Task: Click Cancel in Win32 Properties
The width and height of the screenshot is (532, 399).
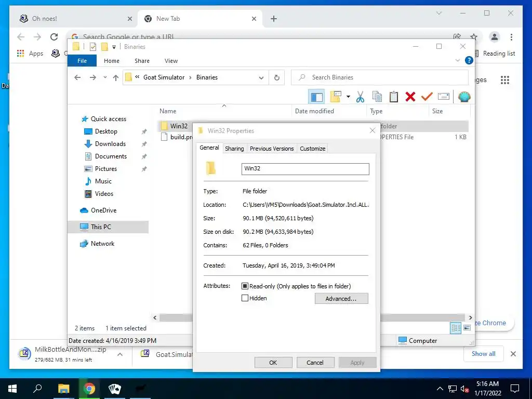Action: coord(315,362)
